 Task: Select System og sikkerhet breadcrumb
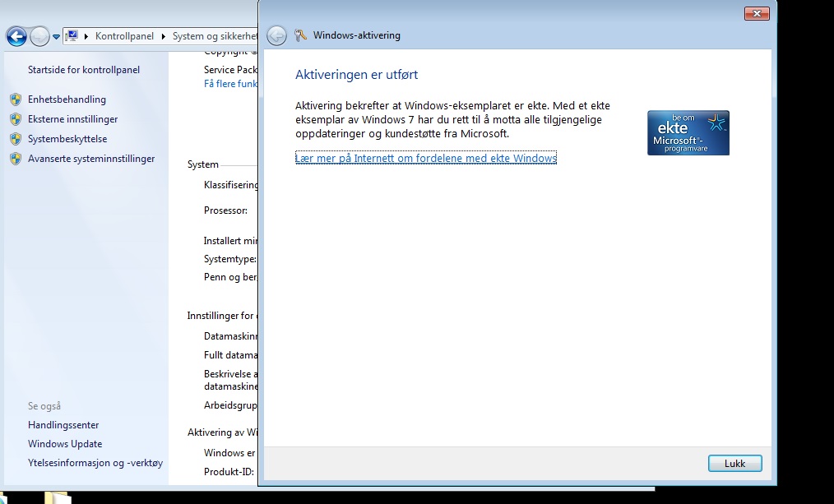coord(215,36)
